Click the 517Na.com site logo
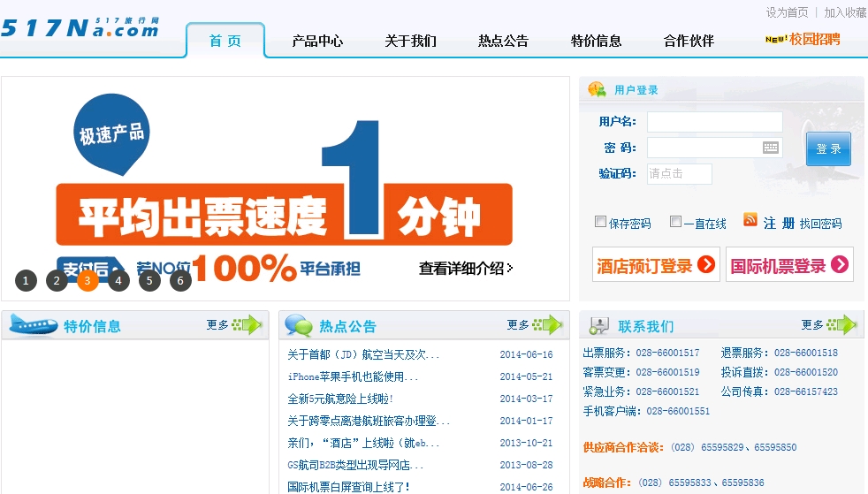This screenshot has width=868, height=494. click(80, 27)
